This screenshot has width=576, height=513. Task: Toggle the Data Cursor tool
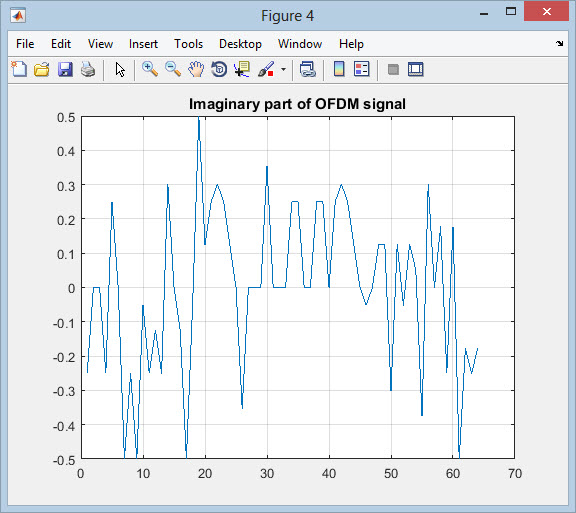tap(242, 69)
